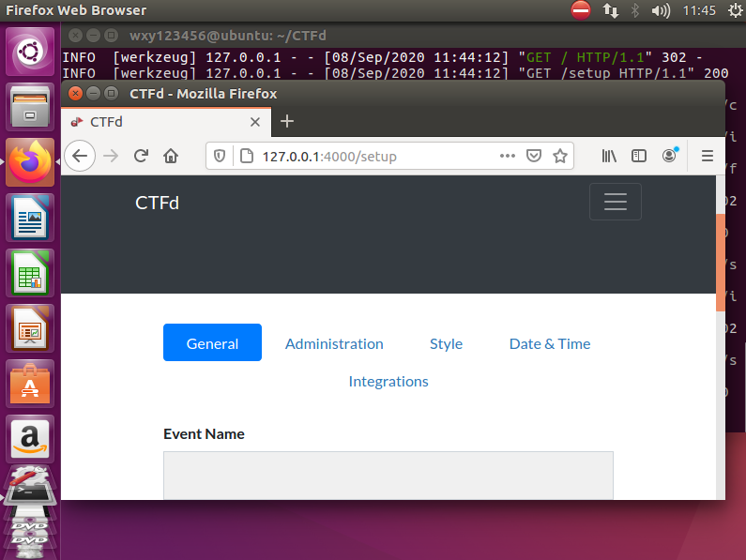Open tracking protection shield in address bar
The height and width of the screenshot is (560, 746).
point(220,156)
